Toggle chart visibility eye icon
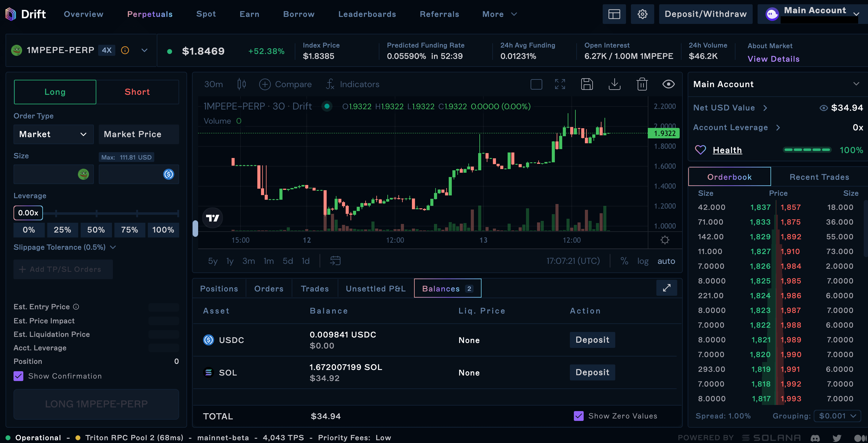Screen dimensions: 868x443 point(668,84)
